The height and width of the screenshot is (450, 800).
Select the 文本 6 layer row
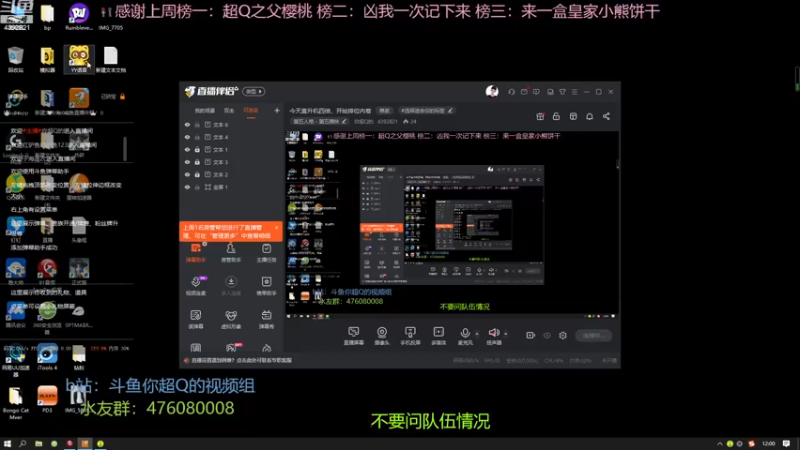[x=232, y=124]
